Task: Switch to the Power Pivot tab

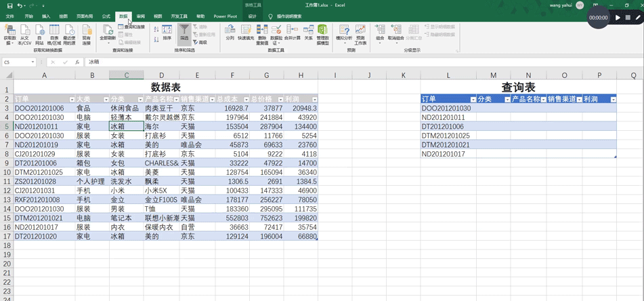Action: [x=224, y=16]
